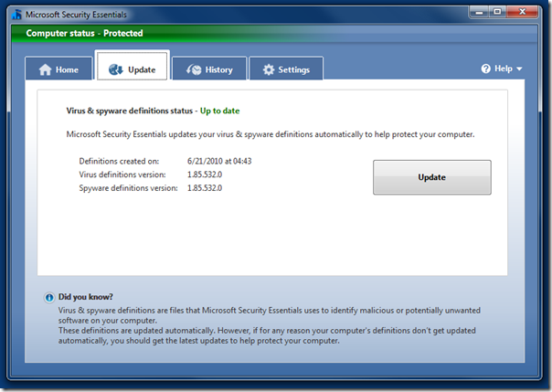552x392 pixels.
Task: Click 'Definitions created on:' label
Action: tap(119, 161)
